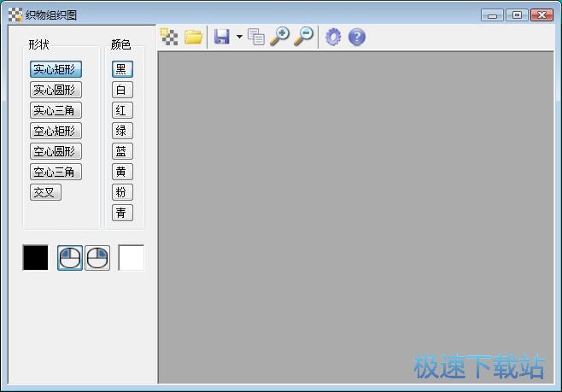The image size is (562, 392).
Task: Select the 实心圆形 shape
Action: 56,90
